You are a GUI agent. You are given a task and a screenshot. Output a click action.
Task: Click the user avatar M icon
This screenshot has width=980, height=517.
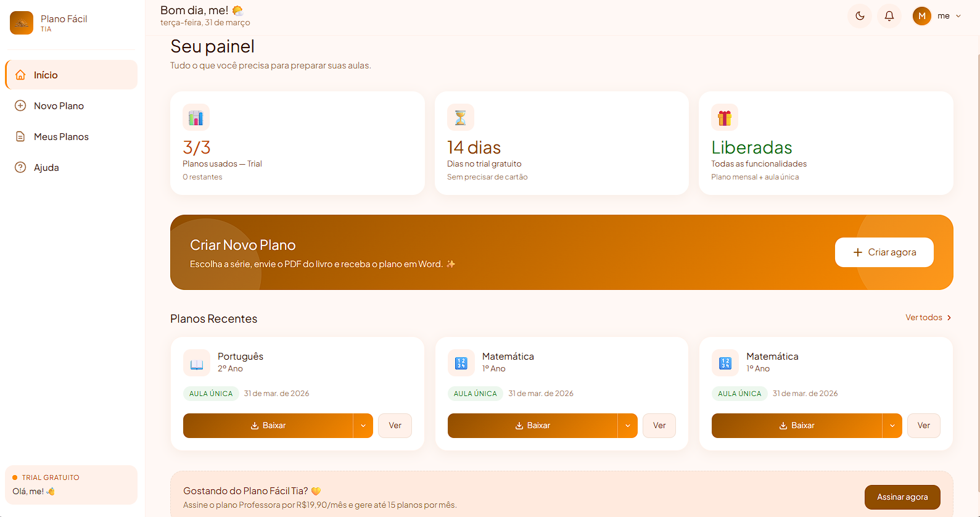click(x=922, y=16)
